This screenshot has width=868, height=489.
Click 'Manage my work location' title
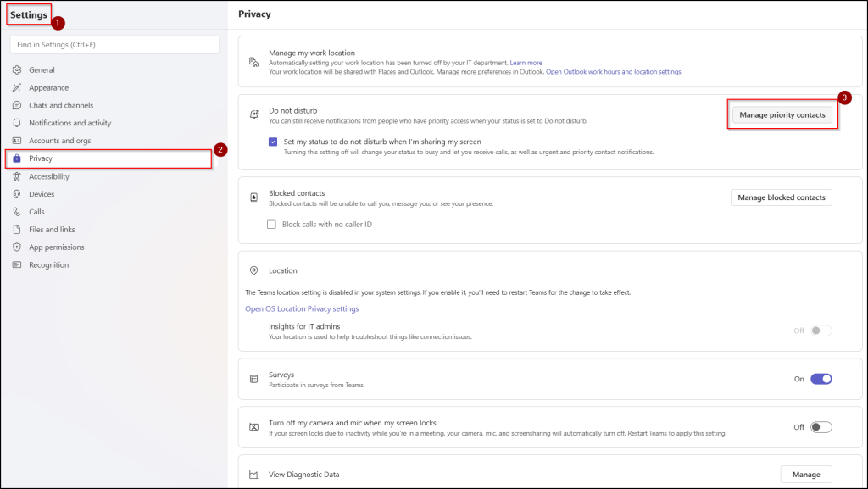312,53
